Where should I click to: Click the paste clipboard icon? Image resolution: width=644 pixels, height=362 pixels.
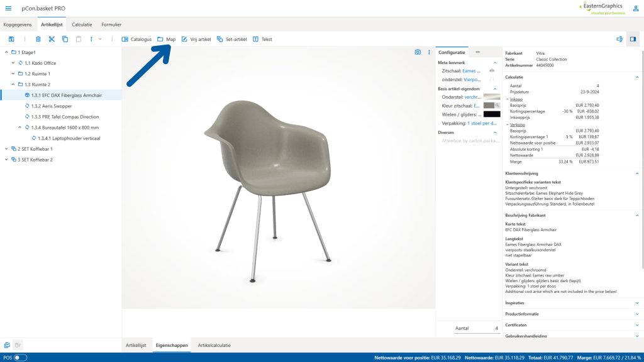click(x=79, y=39)
